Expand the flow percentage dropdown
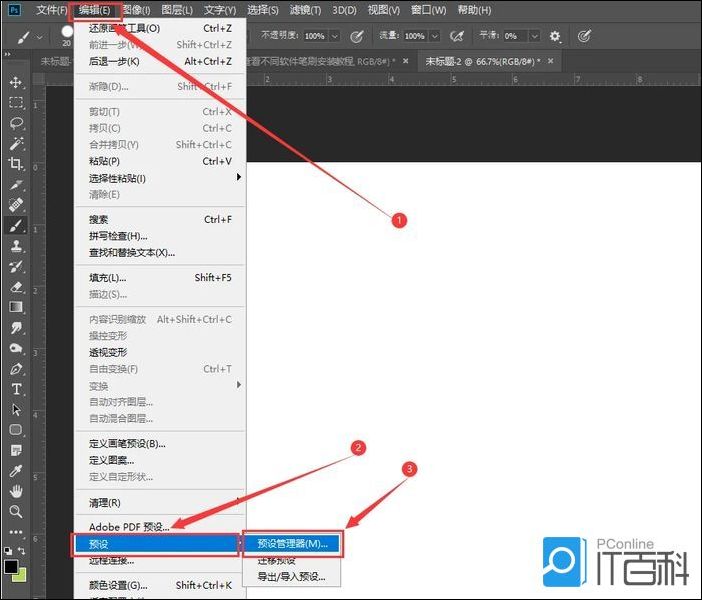702x600 pixels. click(434, 36)
